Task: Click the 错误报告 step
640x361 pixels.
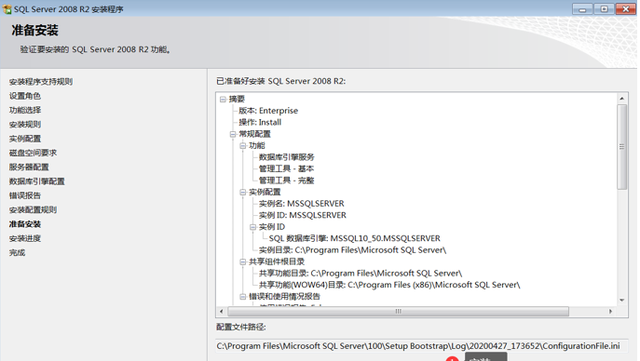Action: click(x=25, y=196)
